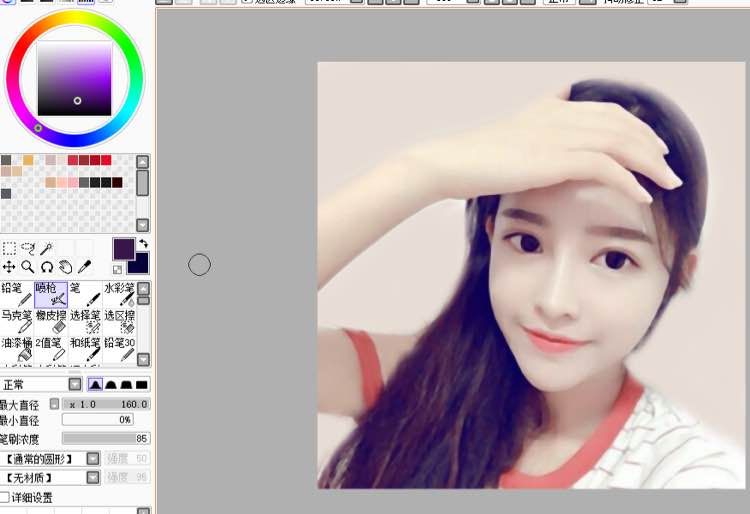The height and width of the screenshot is (514, 750).
Task: Select the rotate view tool
Action: [47, 267]
